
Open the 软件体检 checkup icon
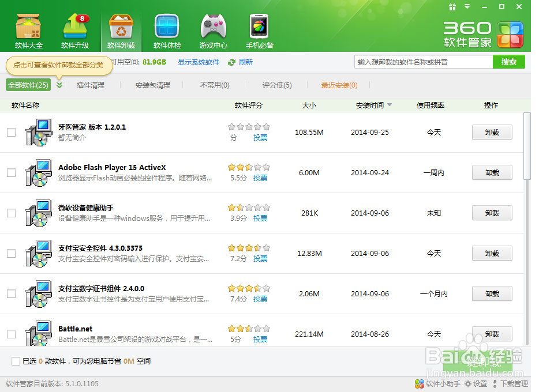[167, 31]
